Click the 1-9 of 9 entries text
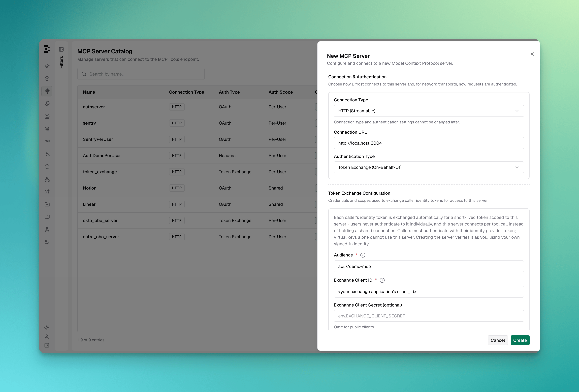Viewport: 579px width, 392px height. (91, 340)
